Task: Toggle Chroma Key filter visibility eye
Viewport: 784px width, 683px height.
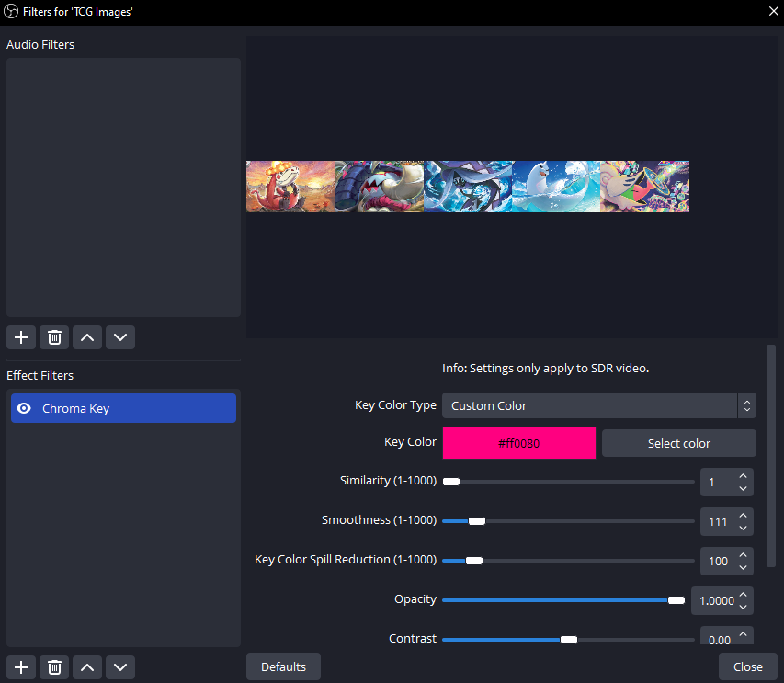Action: [24, 408]
